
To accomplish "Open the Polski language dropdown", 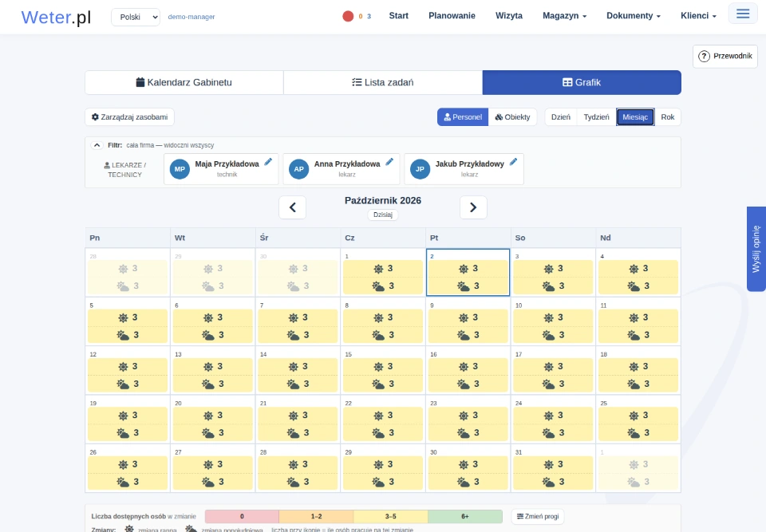I will tap(136, 17).
